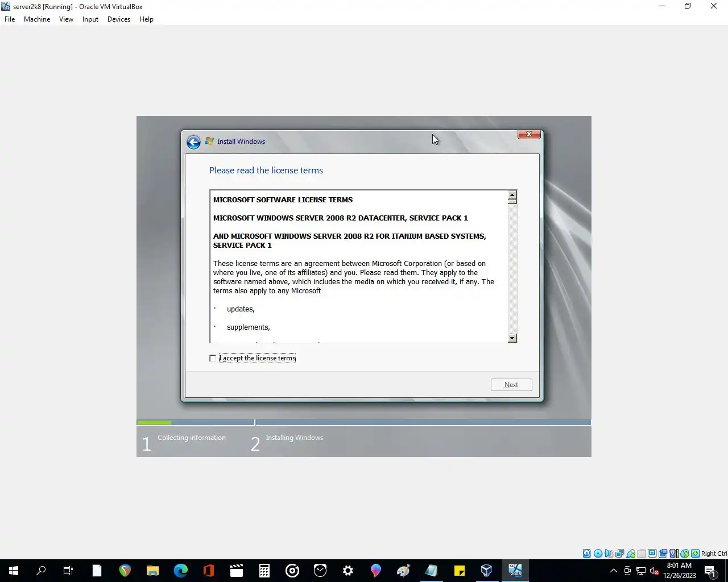Click the CPU virtualization status icon
The width and height of the screenshot is (728, 582).
pos(673,553)
